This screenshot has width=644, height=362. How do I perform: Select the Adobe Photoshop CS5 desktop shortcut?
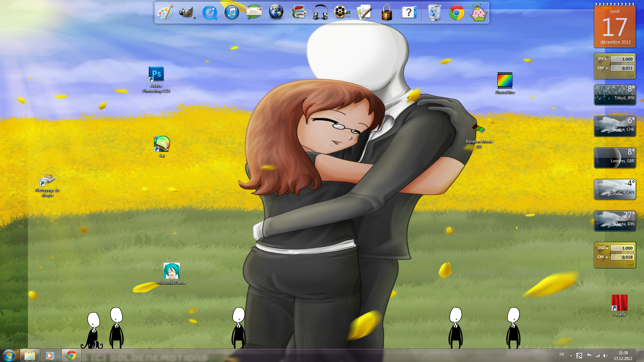156,80
